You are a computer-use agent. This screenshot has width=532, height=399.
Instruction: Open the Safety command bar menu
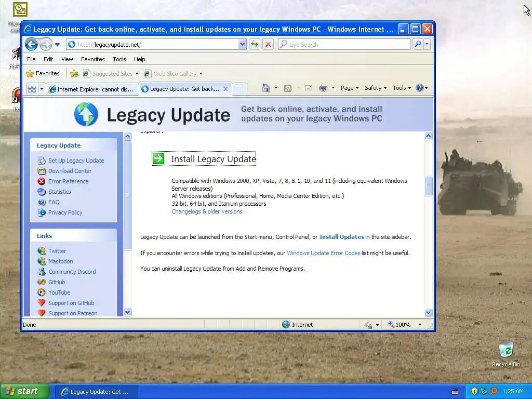(x=375, y=88)
